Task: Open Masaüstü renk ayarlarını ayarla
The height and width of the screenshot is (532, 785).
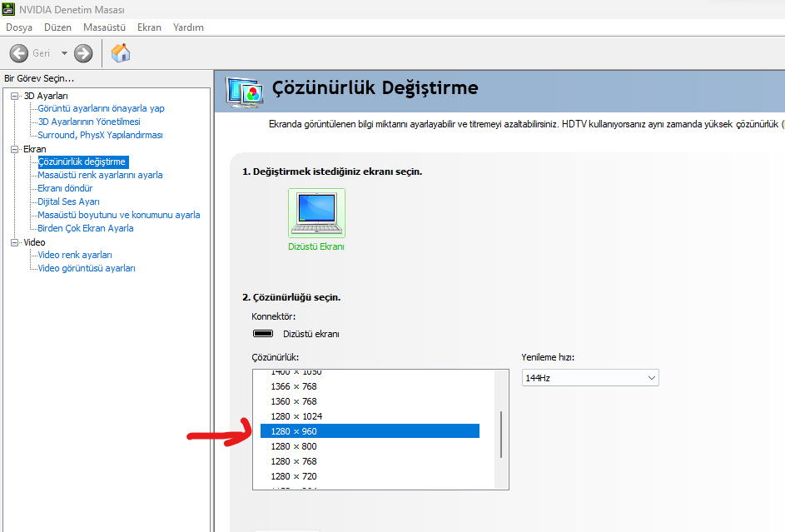Action: pyautogui.click(x=100, y=175)
